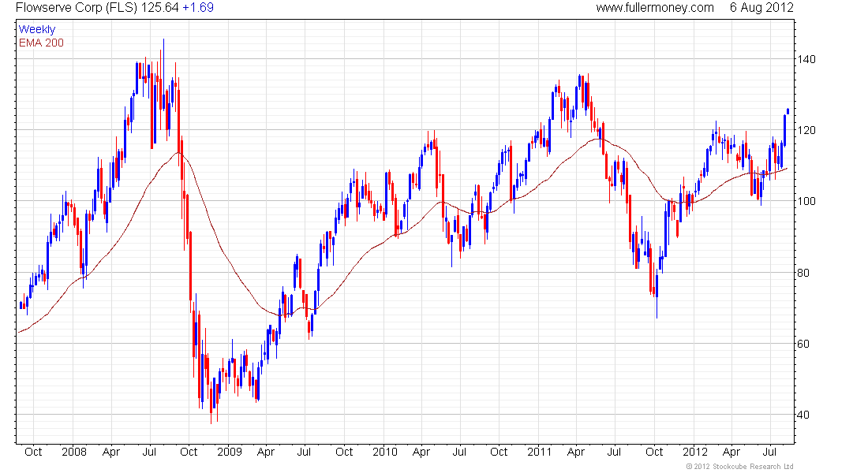Click the '2008' date axis label
The width and height of the screenshot is (868, 473).
click(x=74, y=452)
